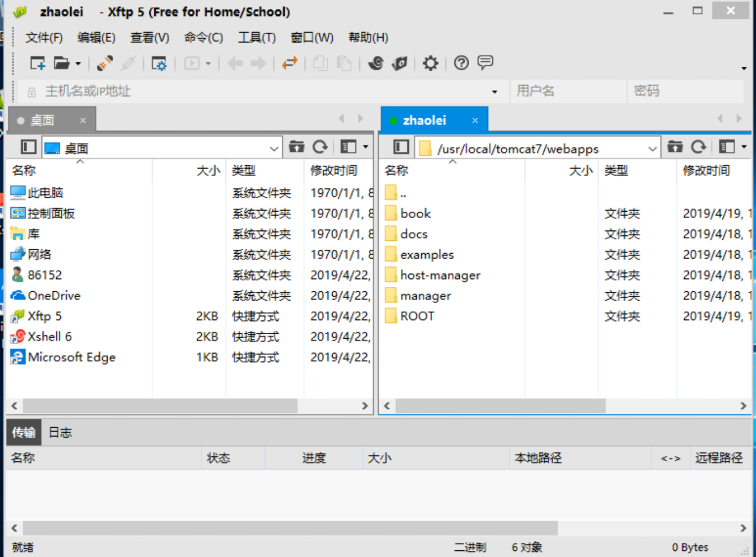Click the connect plug toolbar icon
This screenshot has width=756, height=557.
[105, 63]
